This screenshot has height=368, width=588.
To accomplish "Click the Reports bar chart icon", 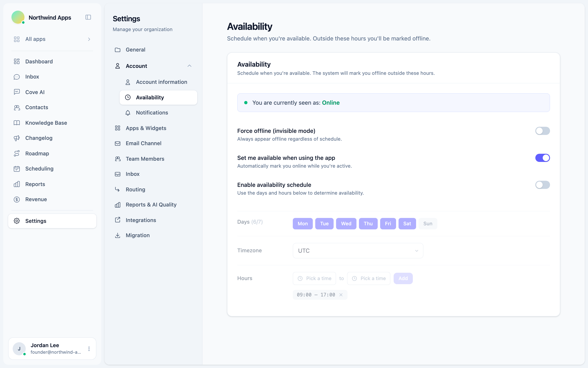I will [17, 184].
